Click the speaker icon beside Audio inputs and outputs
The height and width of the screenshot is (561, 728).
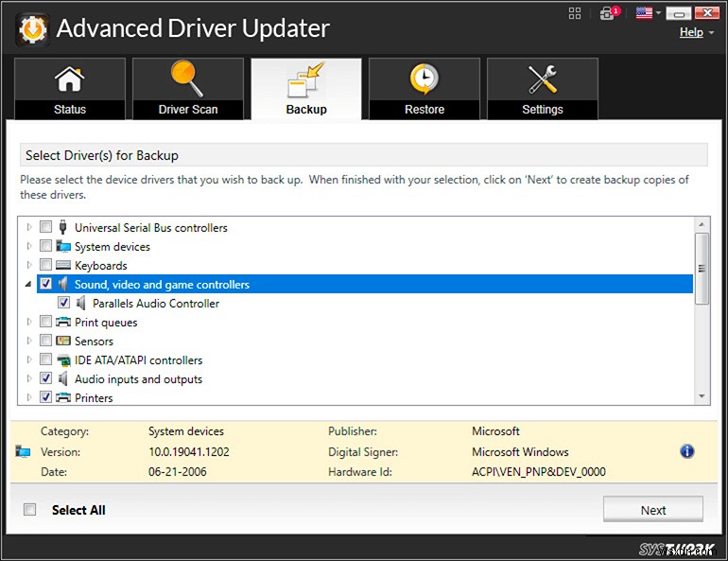point(63,379)
